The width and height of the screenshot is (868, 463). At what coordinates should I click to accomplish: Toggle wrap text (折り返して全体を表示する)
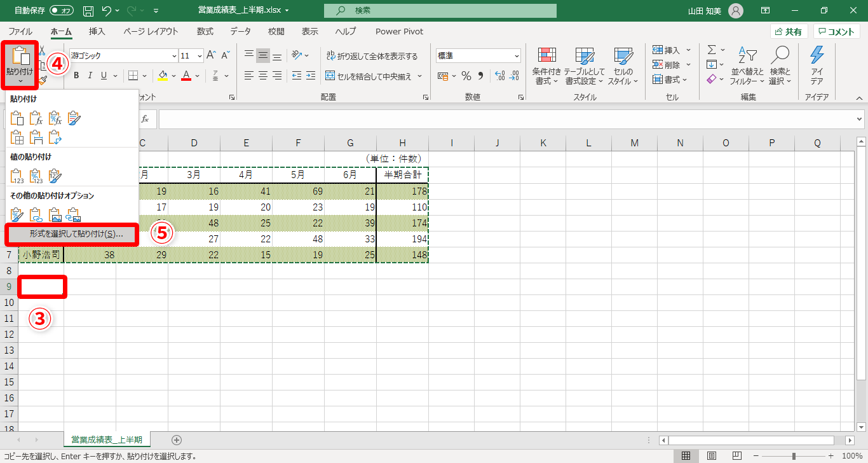372,56
